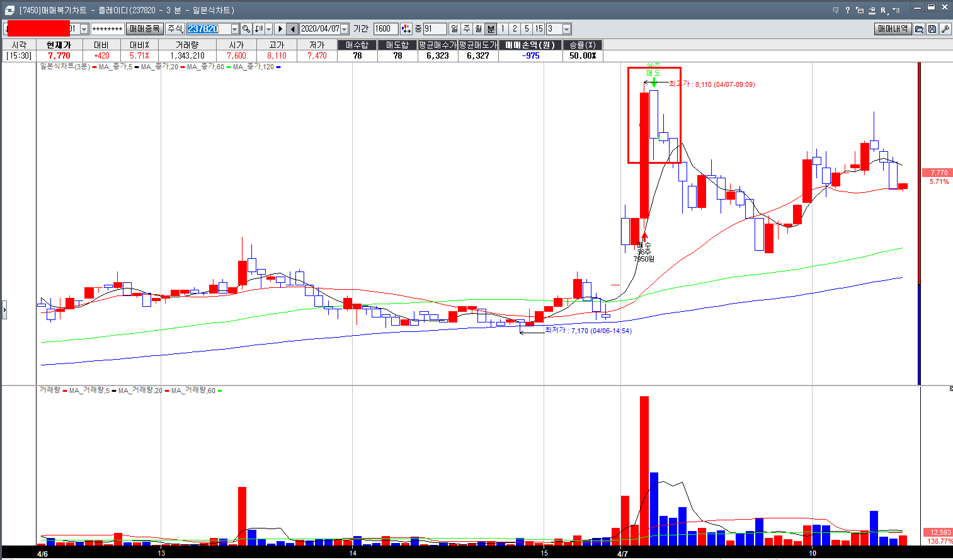Click the 저가 value 7,470
953x560 pixels.
click(x=317, y=55)
